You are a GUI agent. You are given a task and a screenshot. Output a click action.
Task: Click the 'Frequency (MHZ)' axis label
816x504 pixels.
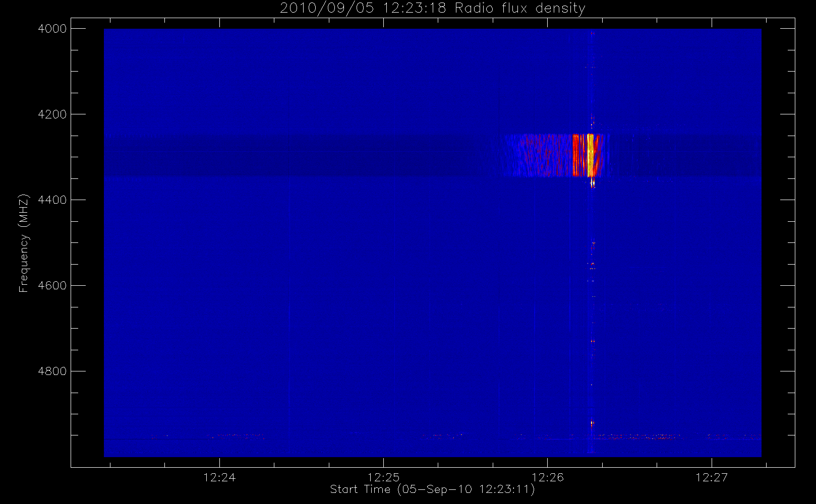click(x=24, y=243)
